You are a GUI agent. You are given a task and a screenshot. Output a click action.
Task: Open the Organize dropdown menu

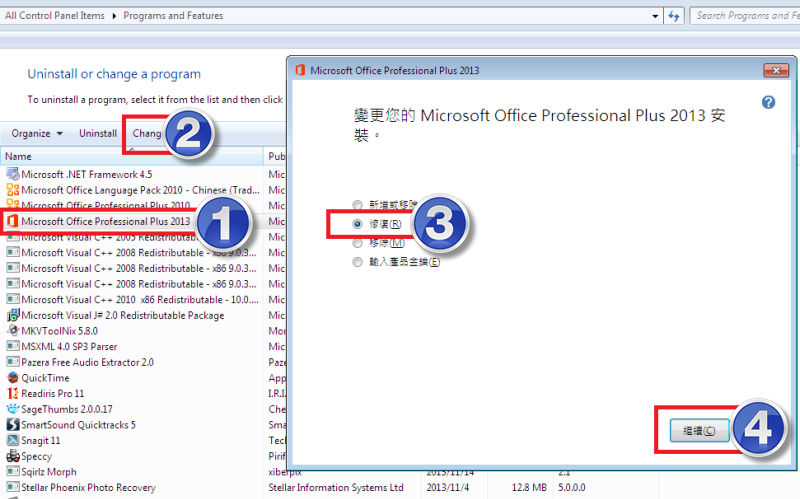37,133
